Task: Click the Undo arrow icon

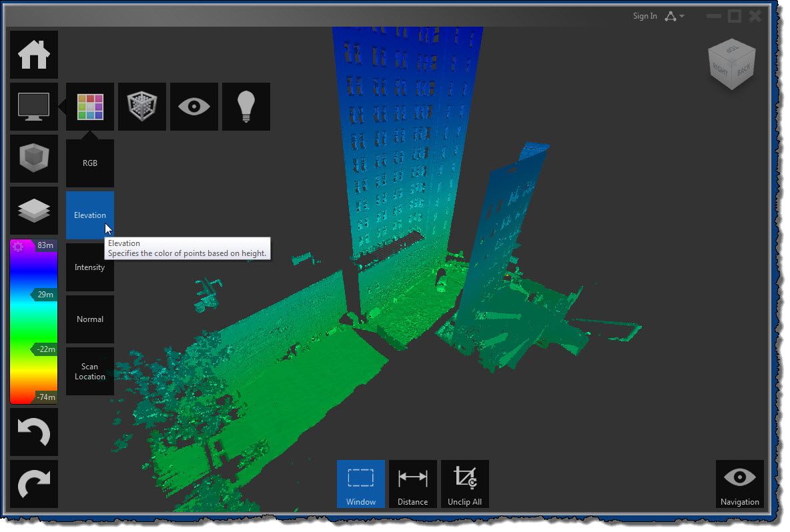Action: point(33,431)
